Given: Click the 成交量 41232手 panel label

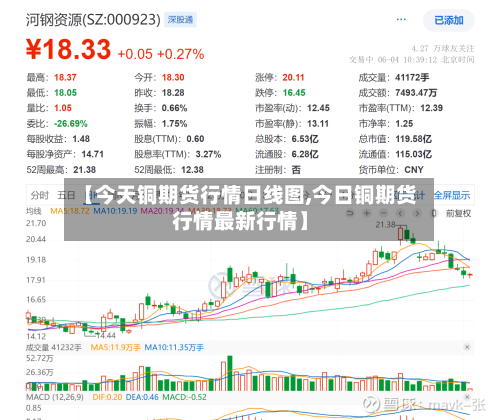Looking at the screenshot, I should point(54,347).
